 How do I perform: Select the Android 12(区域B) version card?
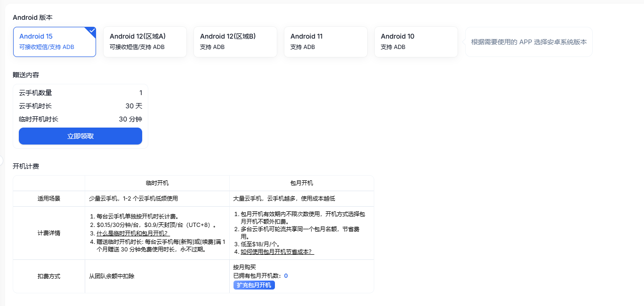tap(235, 41)
